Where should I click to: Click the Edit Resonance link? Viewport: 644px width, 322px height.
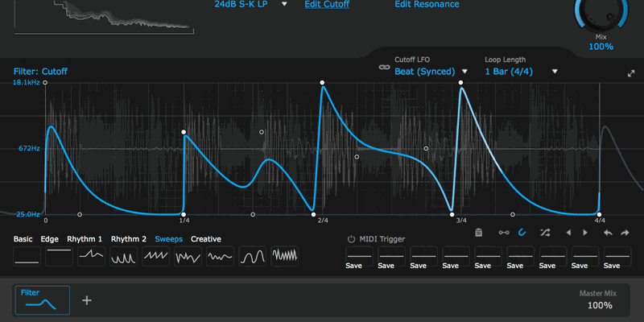click(x=427, y=4)
